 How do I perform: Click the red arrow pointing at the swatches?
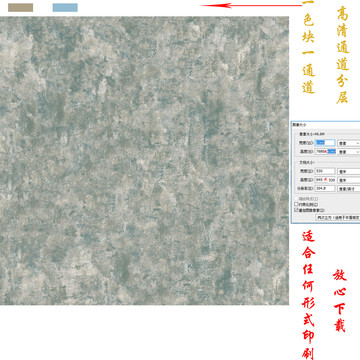coord(251,5)
